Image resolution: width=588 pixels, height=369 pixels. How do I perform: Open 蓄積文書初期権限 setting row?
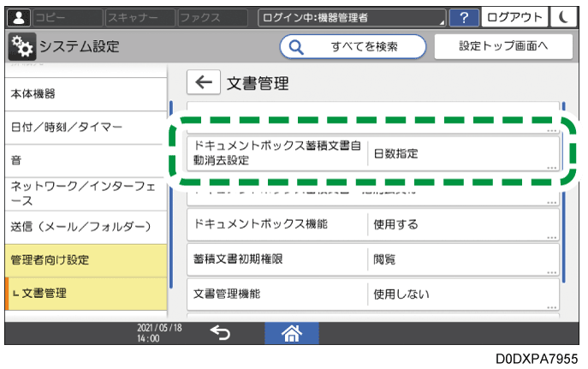coord(373,259)
